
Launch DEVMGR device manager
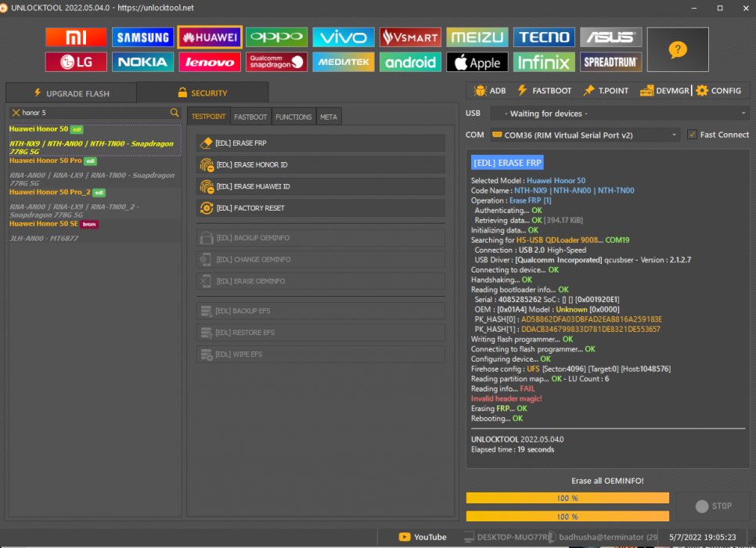pyautogui.click(x=664, y=91)
